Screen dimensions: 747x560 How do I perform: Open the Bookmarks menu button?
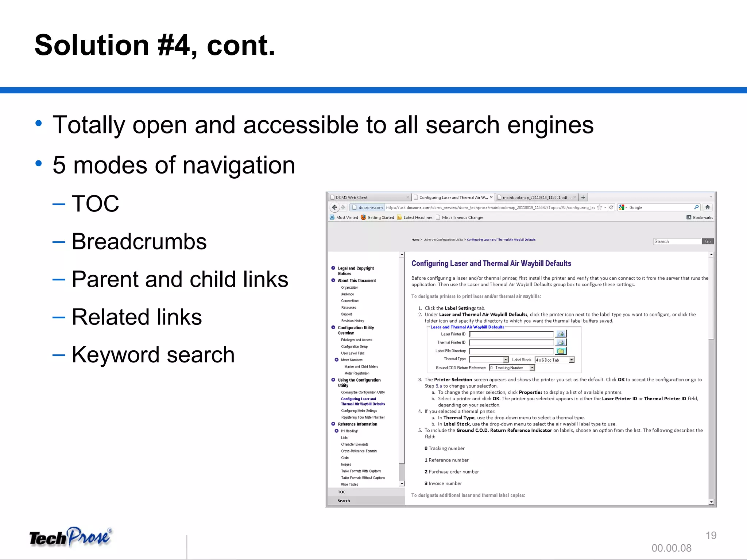click(700, 218)
